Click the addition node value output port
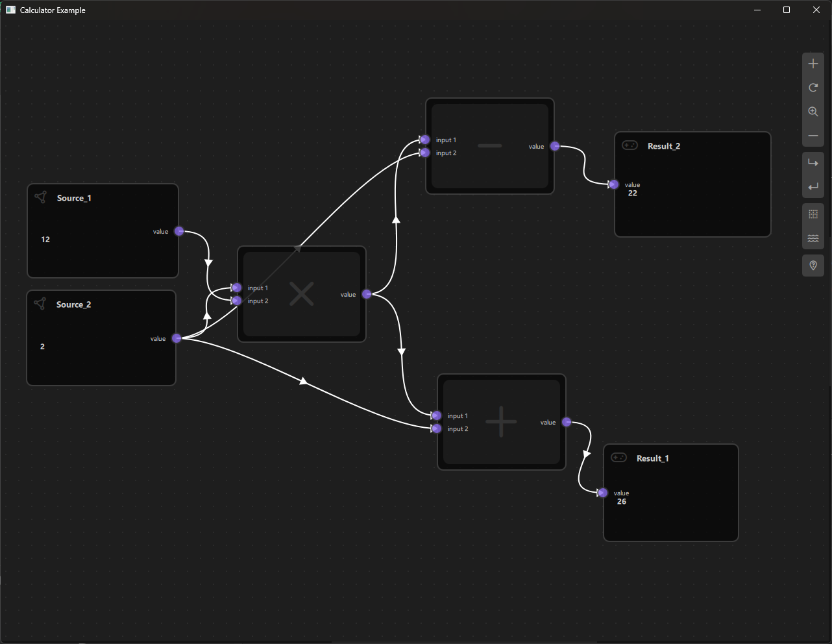832x644 pixels. tap(567, 422)
